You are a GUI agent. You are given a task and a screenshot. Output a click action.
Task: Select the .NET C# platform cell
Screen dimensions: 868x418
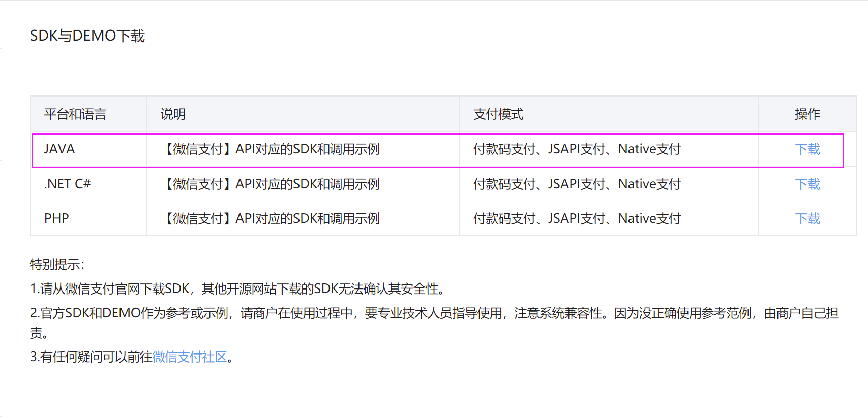click(89, 184)
